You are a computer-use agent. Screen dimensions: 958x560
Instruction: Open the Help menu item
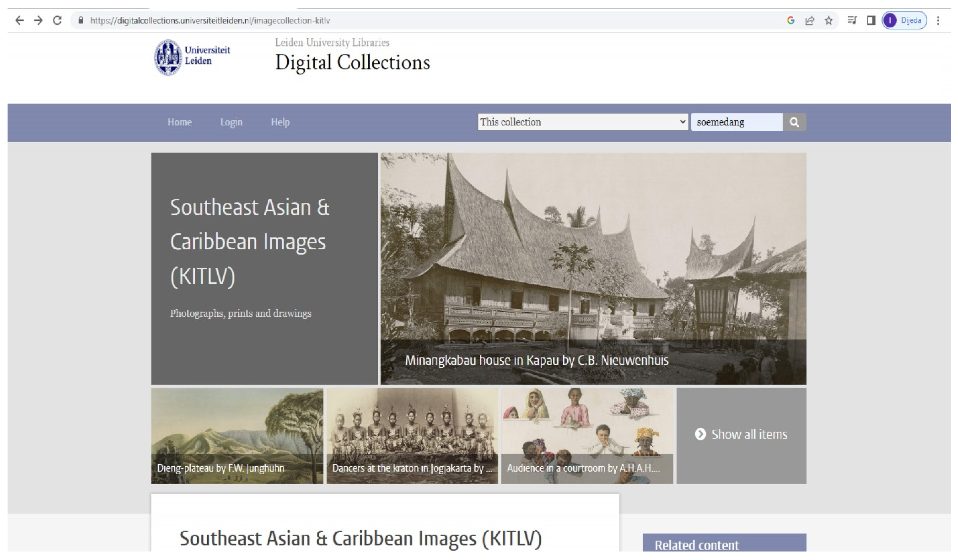(280, 122)
